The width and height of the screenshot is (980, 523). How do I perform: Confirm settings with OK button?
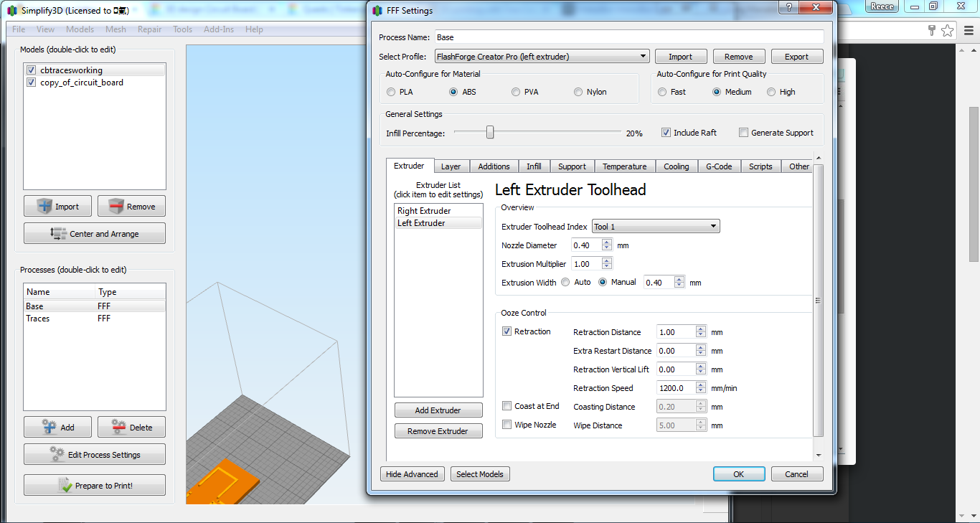pyautogui.click(x=739, y=474)
